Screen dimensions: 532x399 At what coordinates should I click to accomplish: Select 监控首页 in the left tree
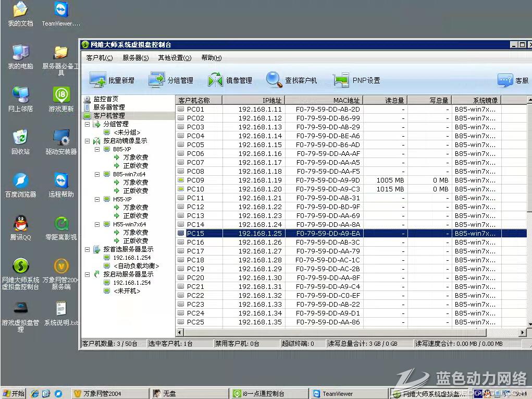[105, 99]
